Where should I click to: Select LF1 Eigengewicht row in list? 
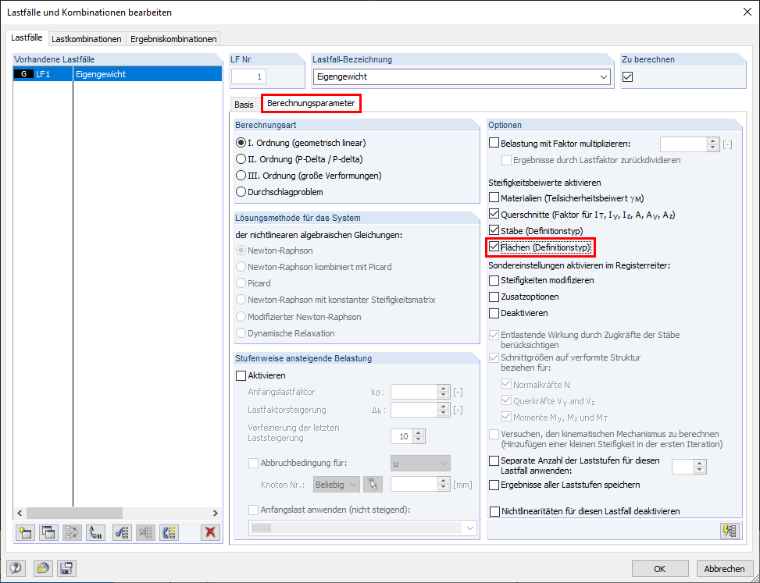pos(118,74)
